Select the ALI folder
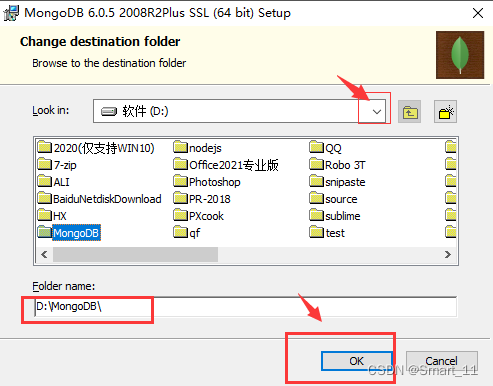The image size is (493, 386). 53,182
